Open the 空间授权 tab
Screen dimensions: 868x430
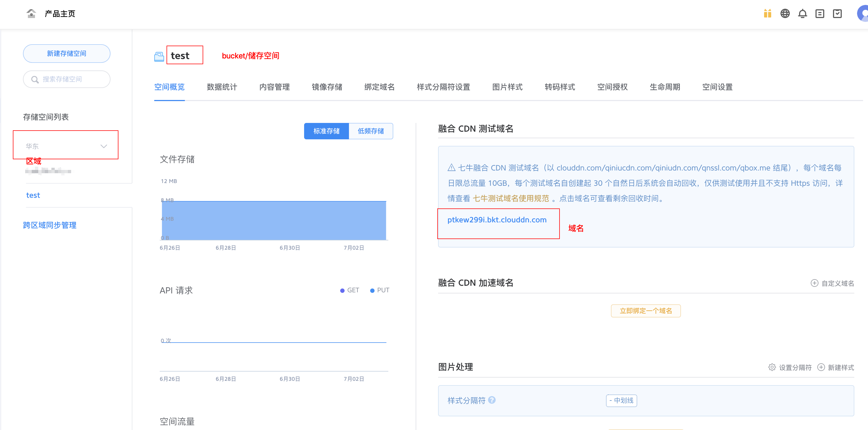click(x=613, y=87)
